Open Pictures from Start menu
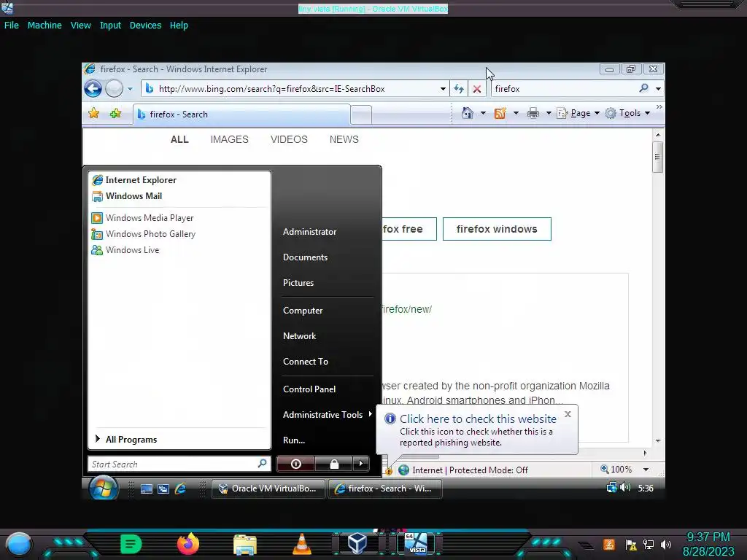Image resolution: width=747 pixels, height=560 pixels. (298, 283)
